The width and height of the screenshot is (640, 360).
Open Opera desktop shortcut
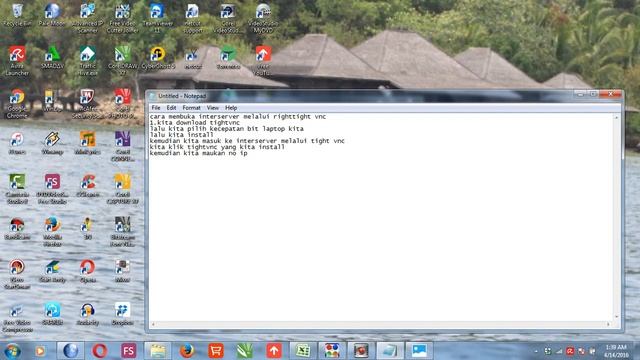pos(87,271)
